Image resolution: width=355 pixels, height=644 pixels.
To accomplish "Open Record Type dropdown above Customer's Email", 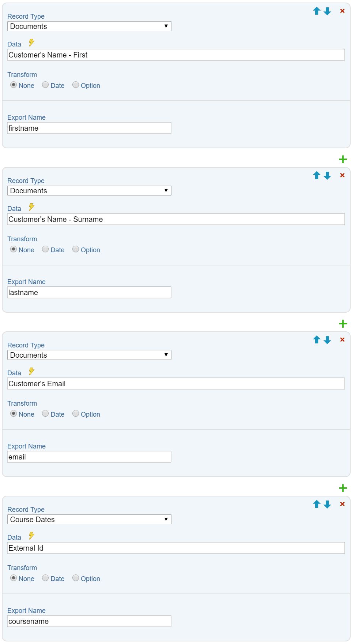I will 89,355.
